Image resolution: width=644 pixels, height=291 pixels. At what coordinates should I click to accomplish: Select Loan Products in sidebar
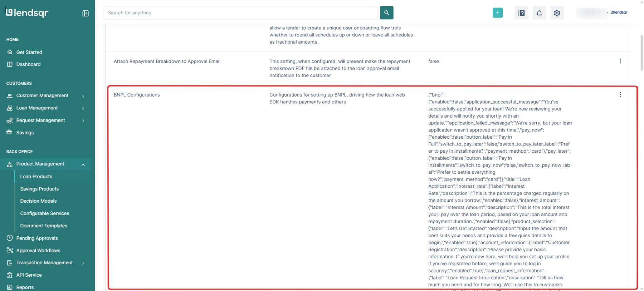(36, 177)
